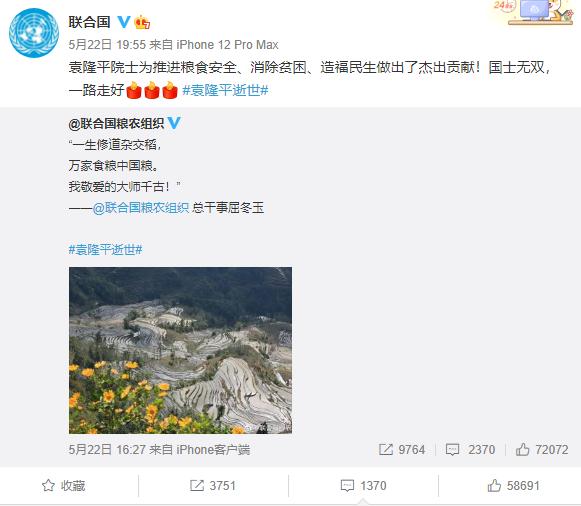This screenshot has width=581, height=506.
Task: Like the post with 58691 likes
Action: [x=513, y=486]
